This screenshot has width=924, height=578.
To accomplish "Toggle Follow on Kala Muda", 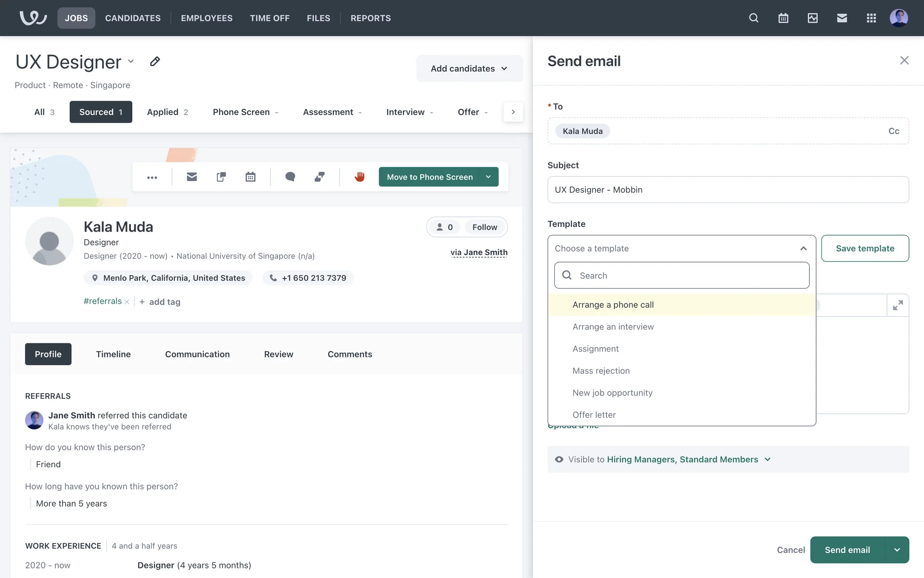I will click(x=484, y=227).
